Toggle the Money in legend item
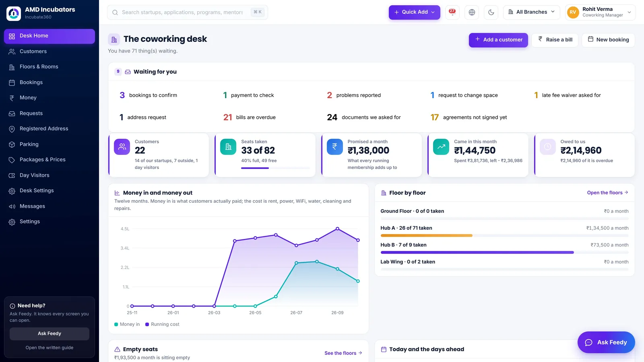 coord(127,324)
